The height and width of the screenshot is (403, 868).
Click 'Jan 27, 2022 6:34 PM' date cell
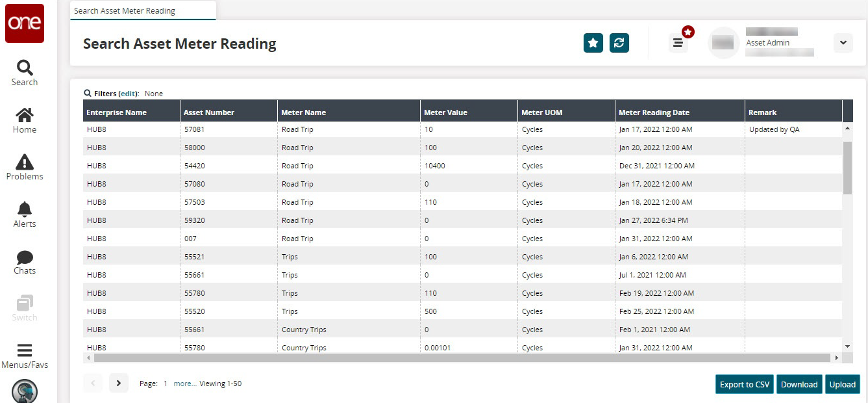pos(680,220)
